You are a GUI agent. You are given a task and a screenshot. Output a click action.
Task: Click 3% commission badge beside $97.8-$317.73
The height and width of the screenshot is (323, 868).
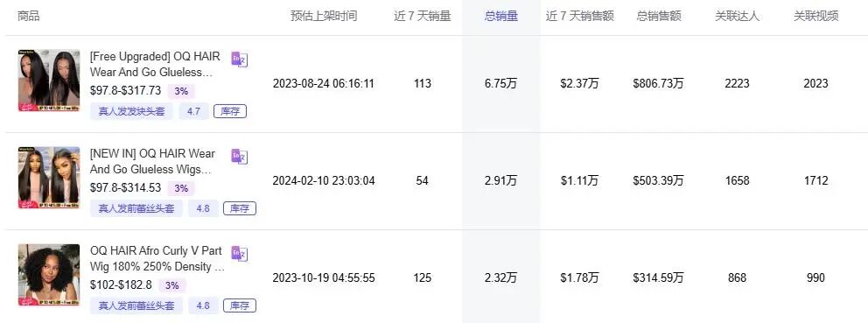[x=181, y=91]
